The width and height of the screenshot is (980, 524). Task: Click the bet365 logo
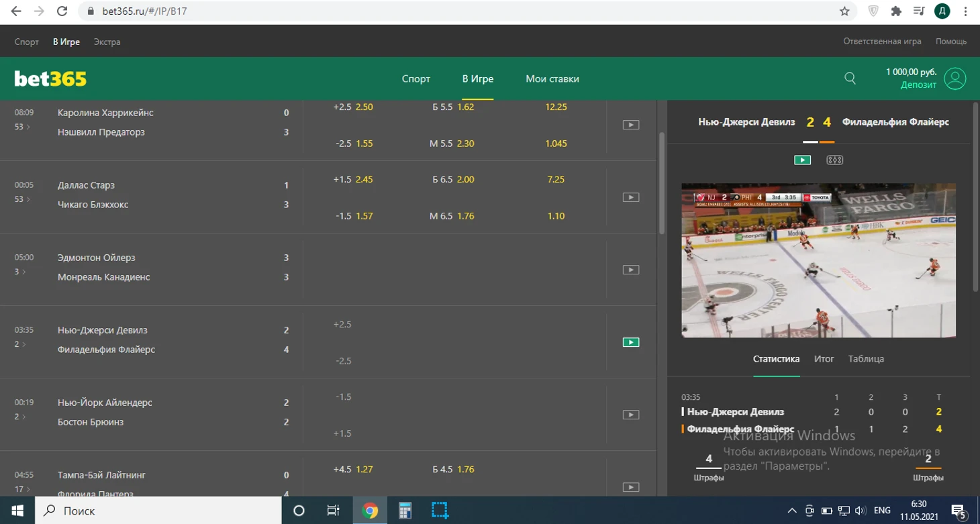50,78
